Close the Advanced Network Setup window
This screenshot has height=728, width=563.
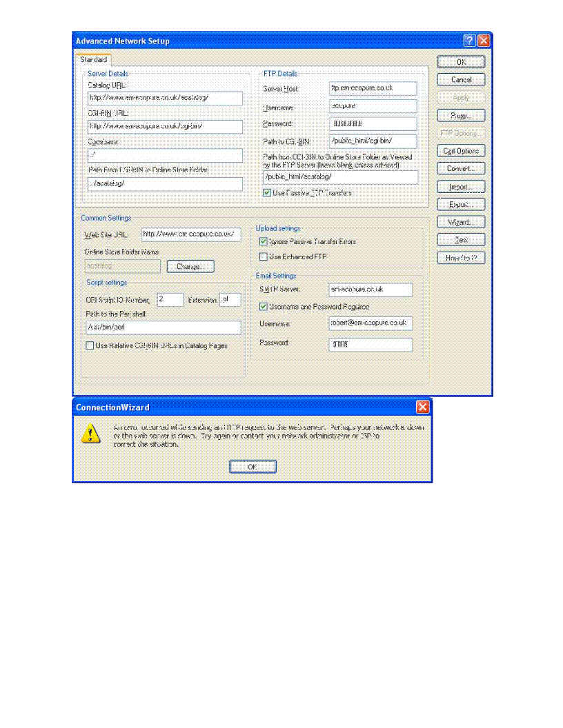pos(484,41)
